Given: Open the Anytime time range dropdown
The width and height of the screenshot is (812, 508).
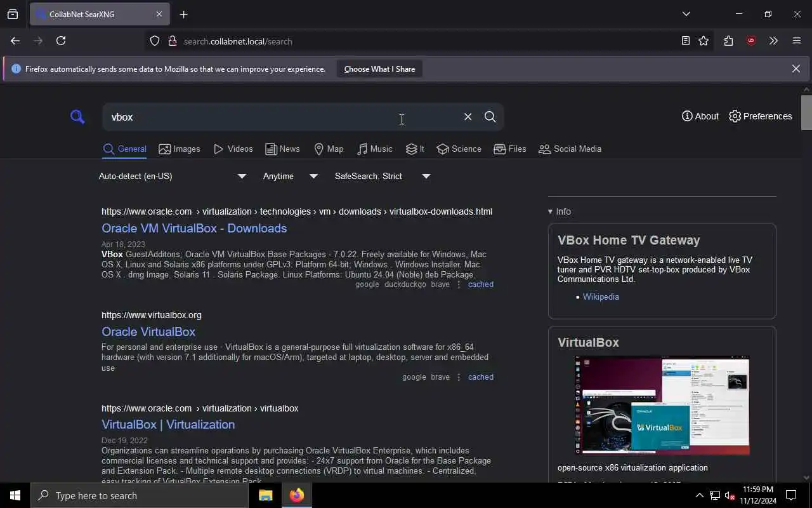Looking at the screenshot, I should click(291, 176).
